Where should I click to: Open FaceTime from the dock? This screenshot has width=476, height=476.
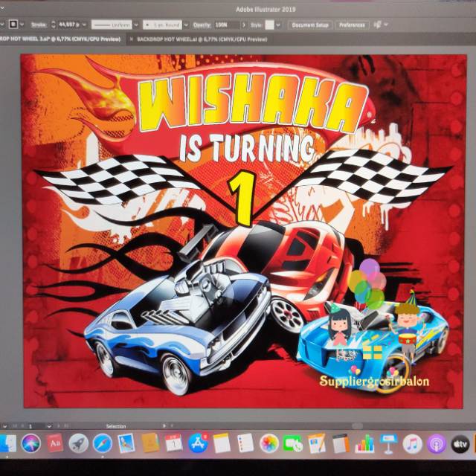(293, 444)
